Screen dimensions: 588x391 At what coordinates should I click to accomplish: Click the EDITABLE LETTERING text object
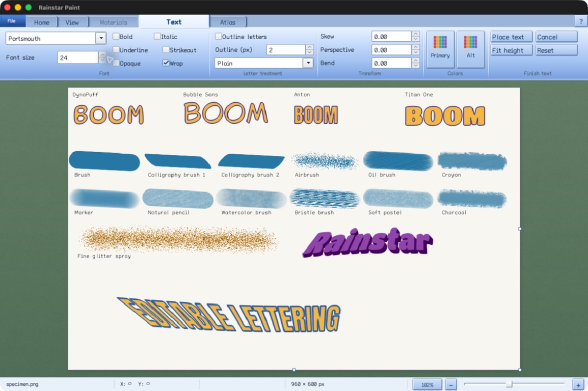click(x=229, y=315)
